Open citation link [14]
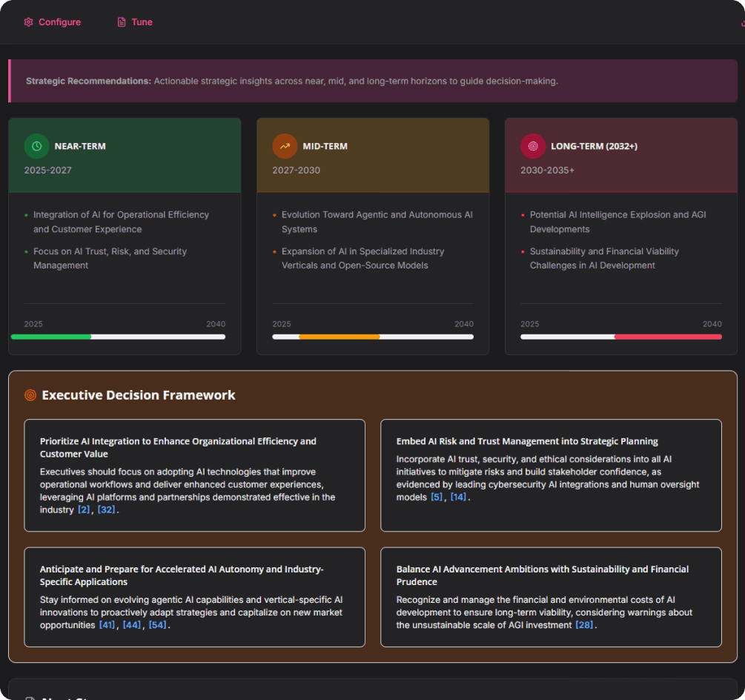The width and height of the screenshot is (745, 700). pos(459,497)
